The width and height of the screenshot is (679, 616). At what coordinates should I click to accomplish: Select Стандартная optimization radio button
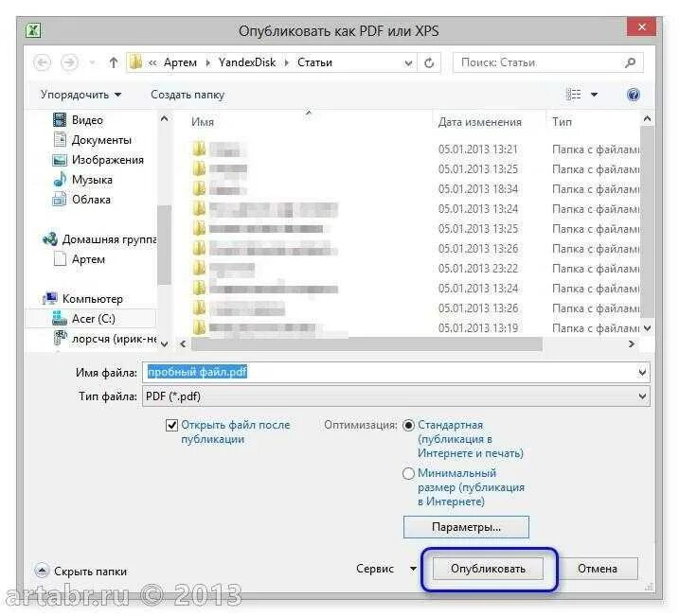408,425
